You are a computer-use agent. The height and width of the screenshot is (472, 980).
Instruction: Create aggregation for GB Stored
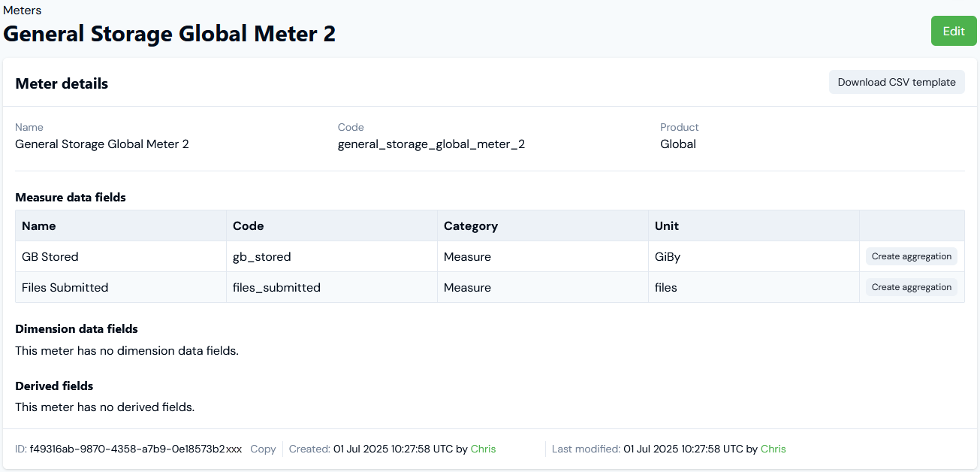pos(912,256)
